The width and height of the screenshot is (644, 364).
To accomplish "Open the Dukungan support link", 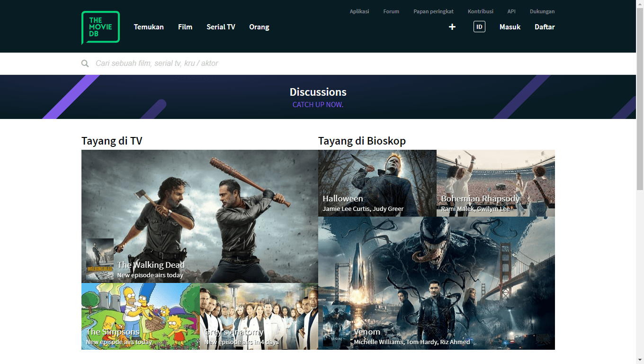I will click(542, 11).
